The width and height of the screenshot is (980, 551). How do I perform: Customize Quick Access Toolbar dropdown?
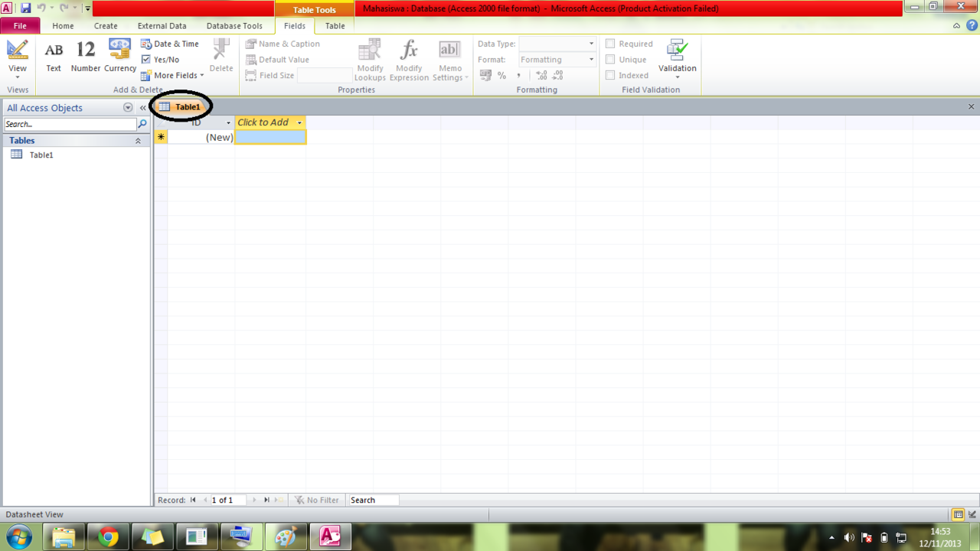coord(87,8)
